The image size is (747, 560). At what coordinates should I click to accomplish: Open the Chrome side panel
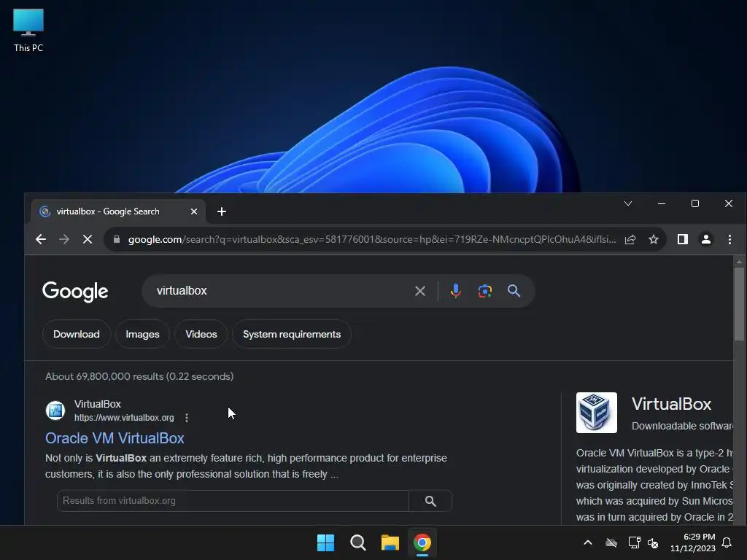[x=683, y=239]
